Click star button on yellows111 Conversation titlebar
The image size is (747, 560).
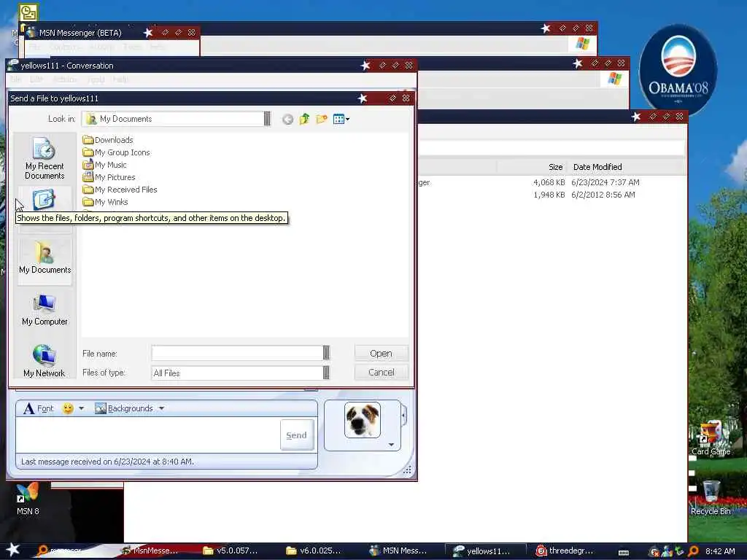(x=365, y=65)
